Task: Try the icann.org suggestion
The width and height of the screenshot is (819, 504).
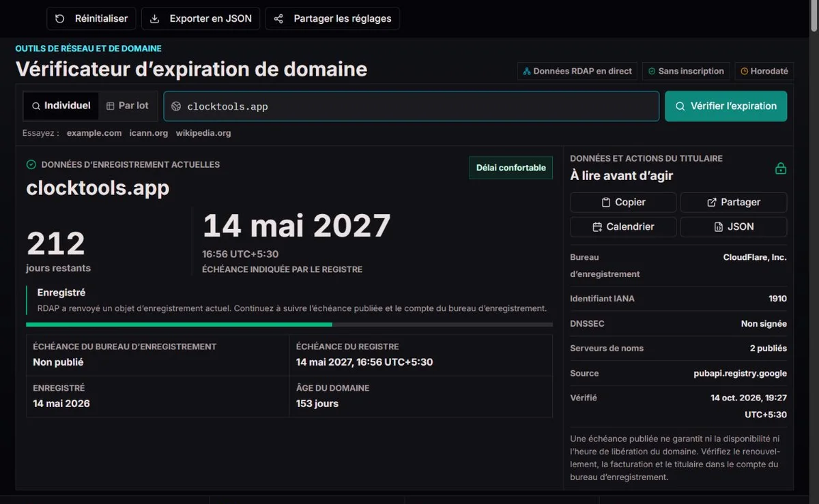Action: point(149,133)
